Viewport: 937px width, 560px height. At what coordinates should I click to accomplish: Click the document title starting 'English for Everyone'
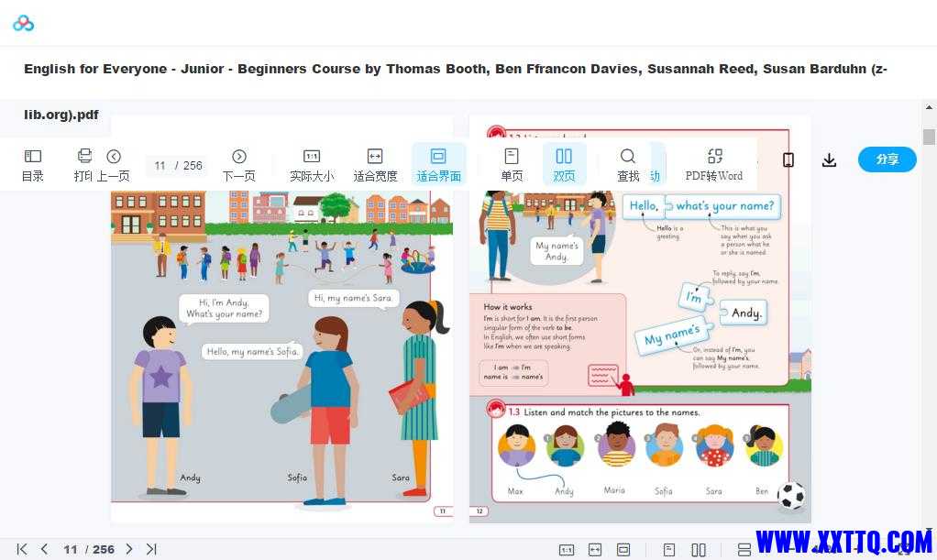point(456,92)
